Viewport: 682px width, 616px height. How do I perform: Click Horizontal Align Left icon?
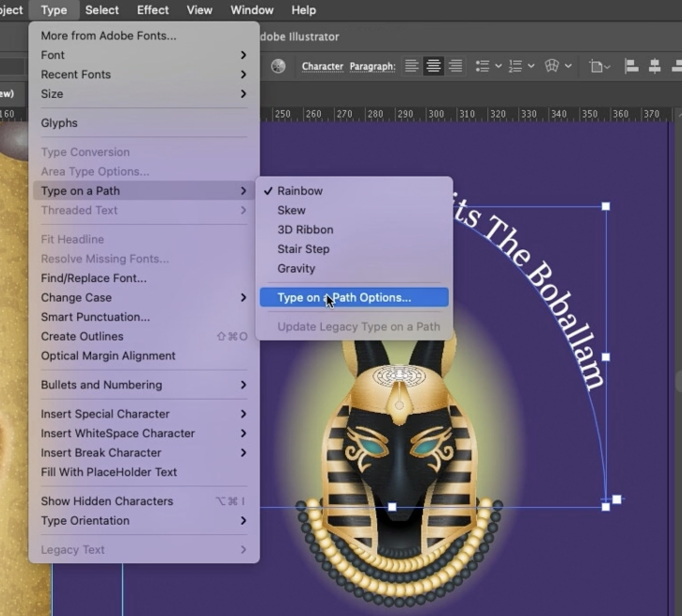pyautogui.click(x=631, y=66)
